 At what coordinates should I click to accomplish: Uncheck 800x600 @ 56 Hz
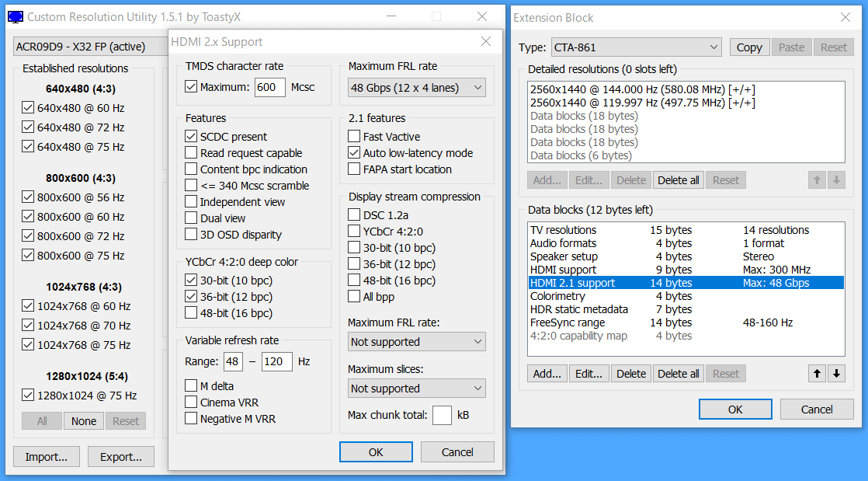coord(28,197)
